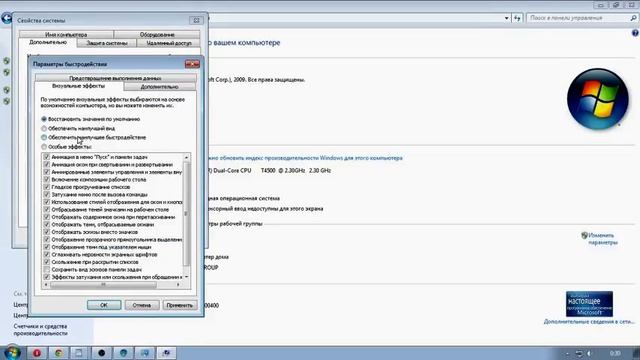Viewport: 640px width, 360px height.
Task: Click the horizontal scrollbar thumb in effects list
Action: pos(103,284)
